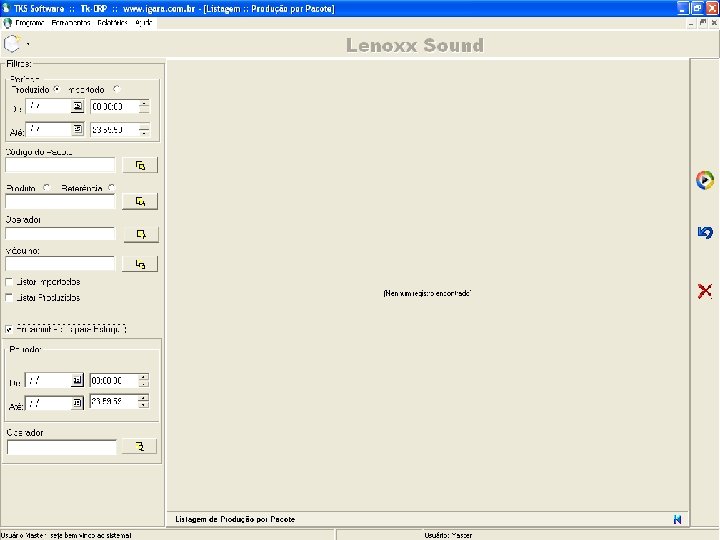The width and height of the screenshot is (720, 540).
Task: Select the Referência radio button
Action: click(111, 188)
